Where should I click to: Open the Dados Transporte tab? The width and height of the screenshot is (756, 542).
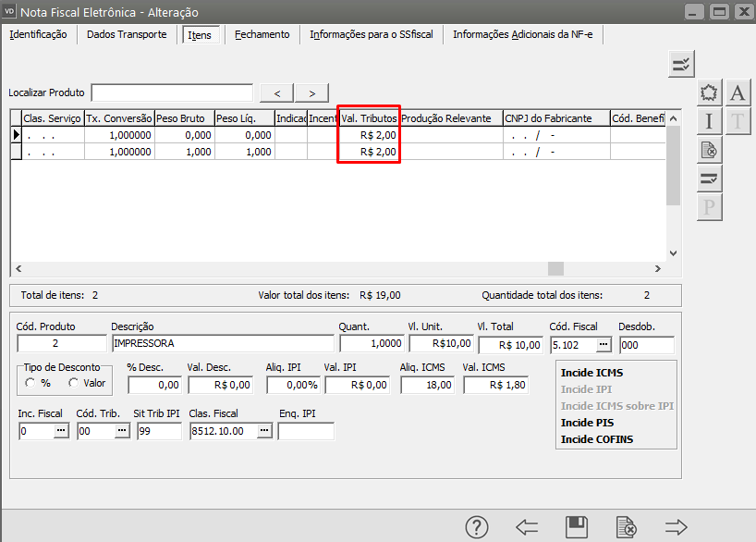tap(127, 34)
